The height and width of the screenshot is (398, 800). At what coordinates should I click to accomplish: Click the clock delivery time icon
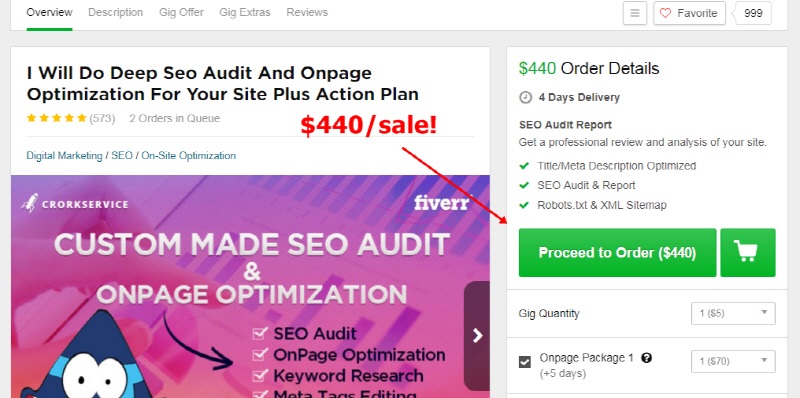click(525, 97)
